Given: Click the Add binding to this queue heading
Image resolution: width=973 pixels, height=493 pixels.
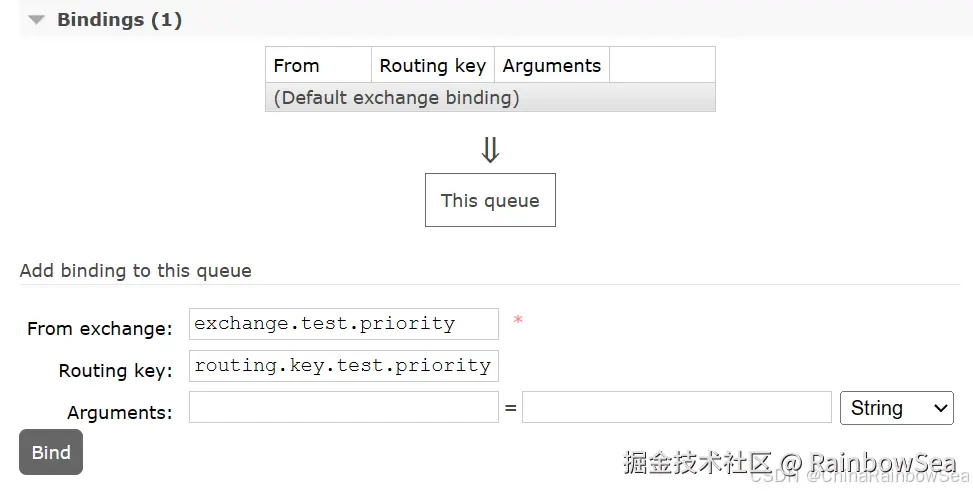Looking at the screenshot, I should [136, 271].
